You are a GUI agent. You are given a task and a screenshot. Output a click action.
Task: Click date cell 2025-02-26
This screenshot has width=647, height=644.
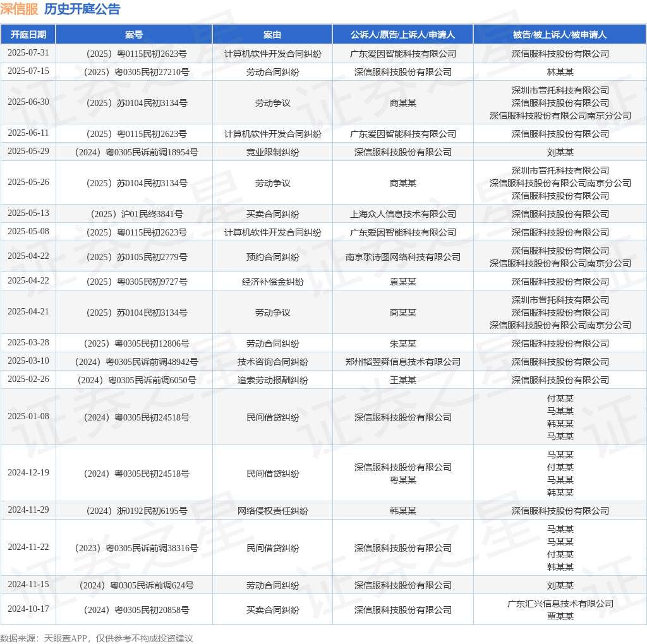click(x=28, y=379)
